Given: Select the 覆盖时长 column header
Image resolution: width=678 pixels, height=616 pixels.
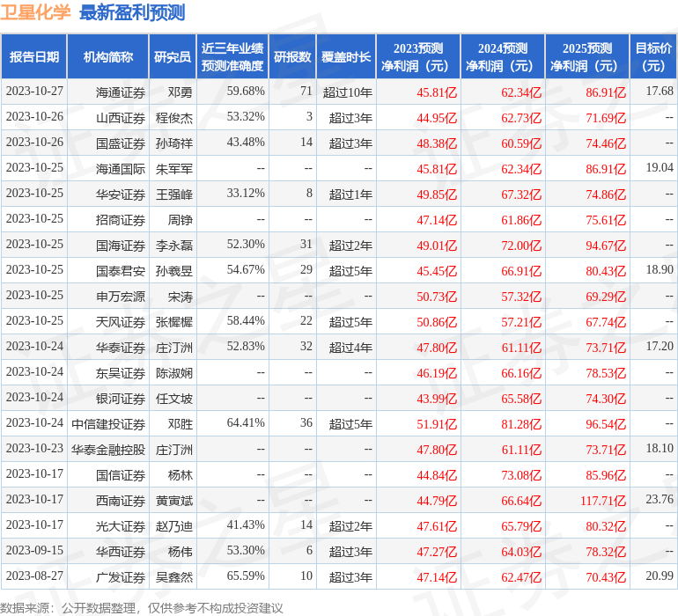Looking at the screenshot, I should [x=346, y=56].
